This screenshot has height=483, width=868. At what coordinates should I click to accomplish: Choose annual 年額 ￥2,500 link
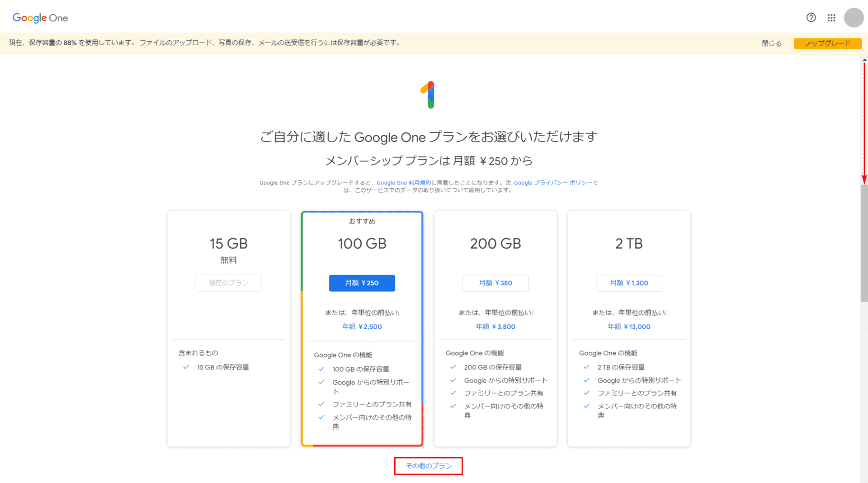coord(362,327)
